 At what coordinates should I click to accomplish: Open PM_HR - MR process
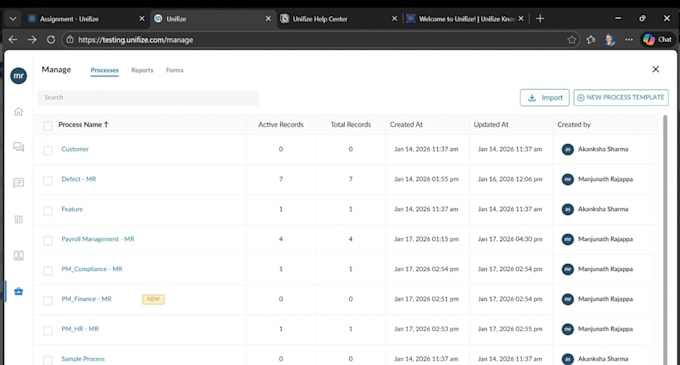tap(80, 329)
